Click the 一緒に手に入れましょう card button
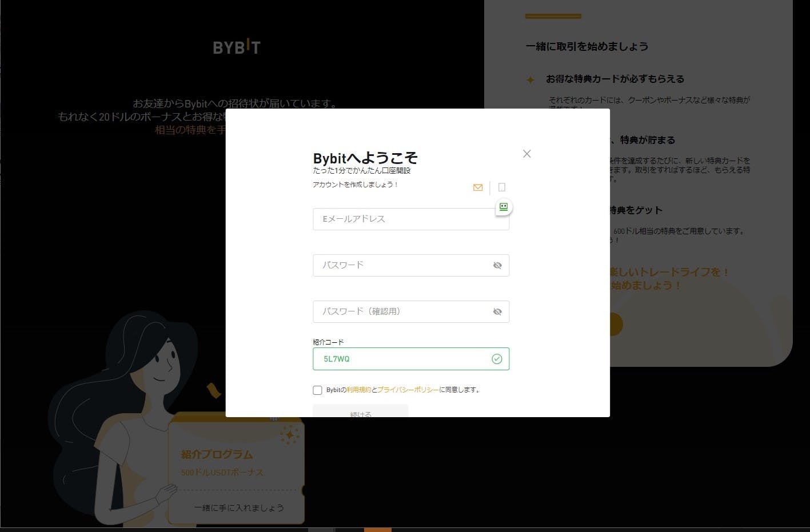Image resolution: width=810 pixels, height=532 pixels. [x=238, y=507]
